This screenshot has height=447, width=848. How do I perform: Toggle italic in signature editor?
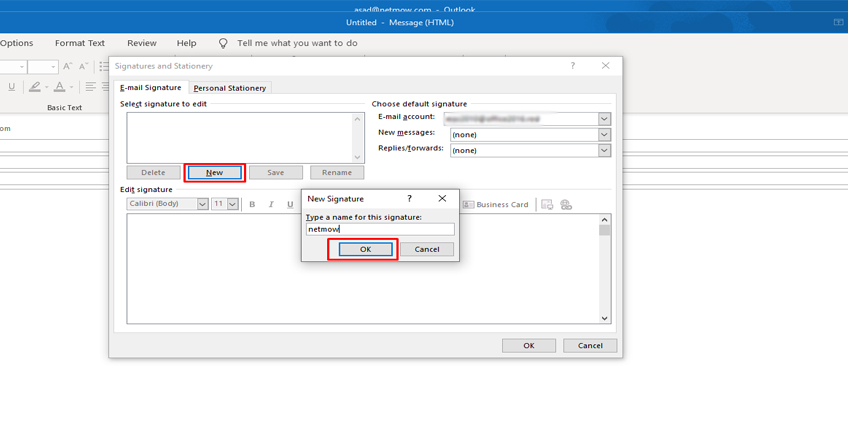271,204
